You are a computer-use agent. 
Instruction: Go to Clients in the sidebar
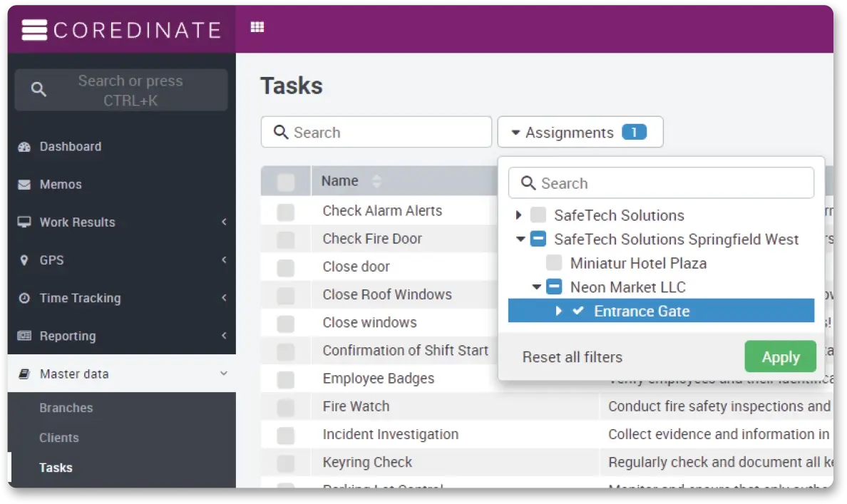(x=59, y=438)
